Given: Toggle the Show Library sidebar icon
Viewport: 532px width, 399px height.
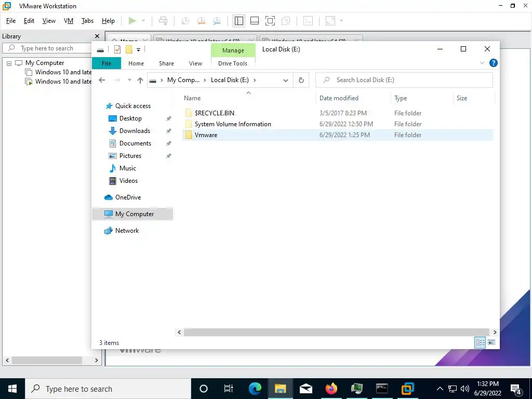Looking at the screenshot, I should (x=239, y=21).
